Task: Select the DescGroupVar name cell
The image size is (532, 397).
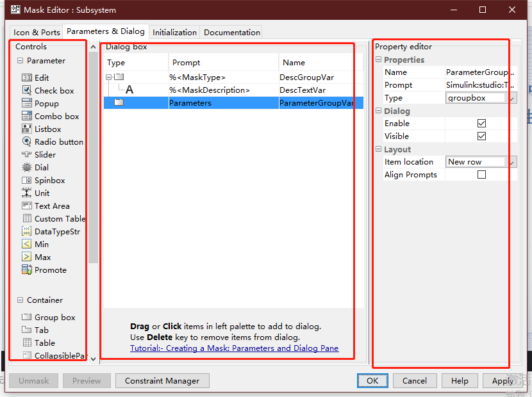Action: point(321,77)
